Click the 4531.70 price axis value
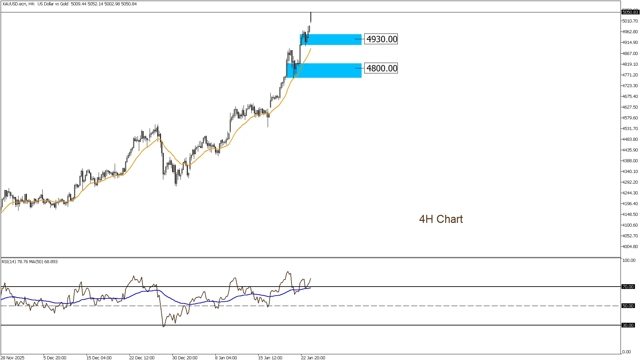 (x=630, y=129)
